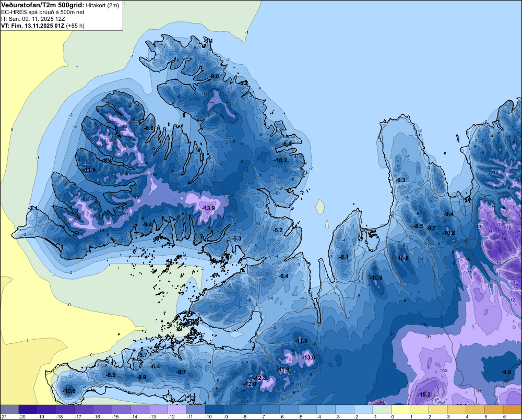
Task: Click legend swatch between -21 and -20
Action: [x=9, y=410]
